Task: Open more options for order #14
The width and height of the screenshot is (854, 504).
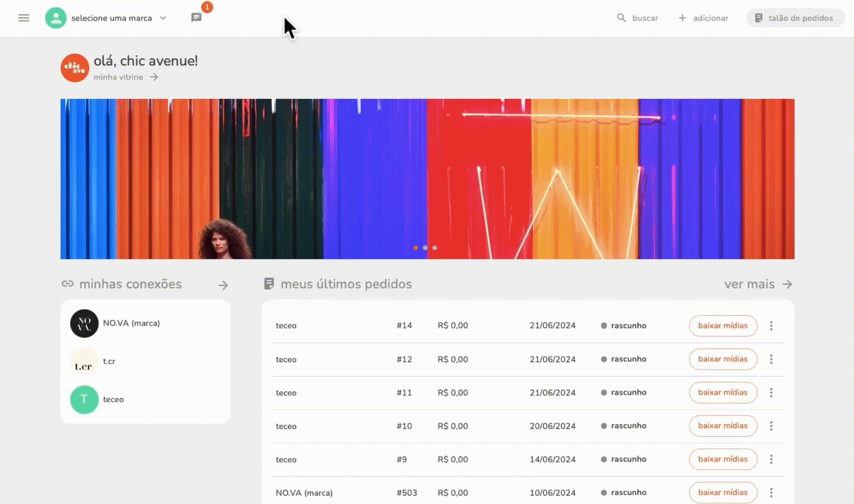Action: click(771, 326)
